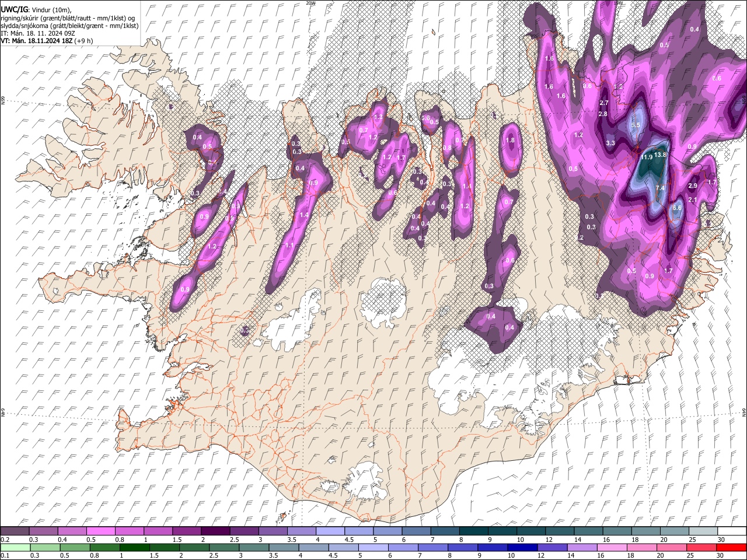Viewport: 747px width, 560px height.
Task: Select the 8–9 dark teal swatch, upper legend
Action: point(474,531)
